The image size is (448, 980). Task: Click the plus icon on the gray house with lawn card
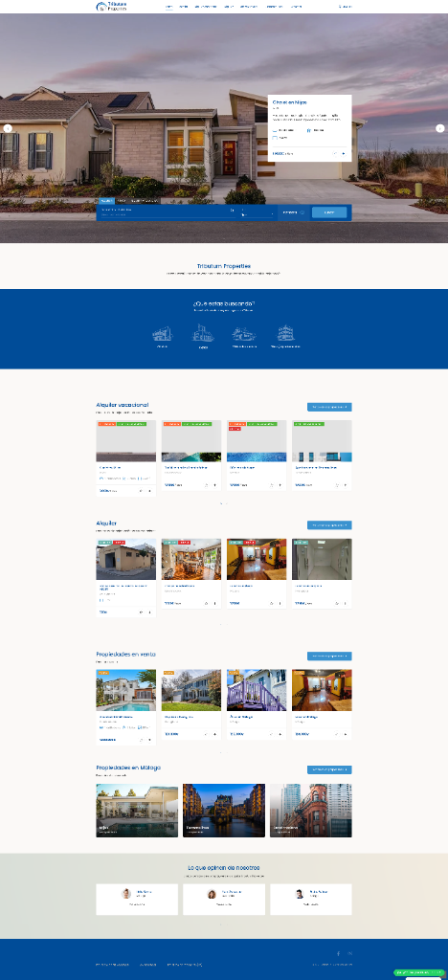[215, 734]
